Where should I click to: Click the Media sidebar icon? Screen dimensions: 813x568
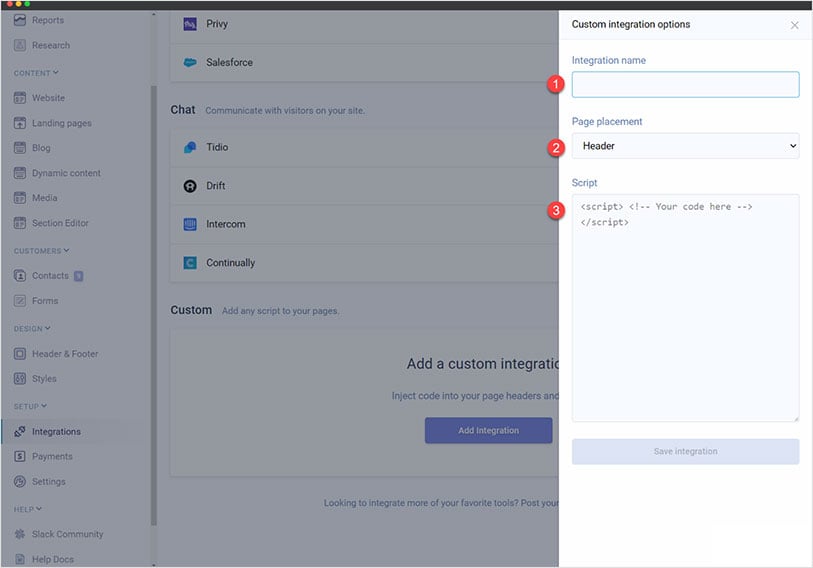(20, 198)
